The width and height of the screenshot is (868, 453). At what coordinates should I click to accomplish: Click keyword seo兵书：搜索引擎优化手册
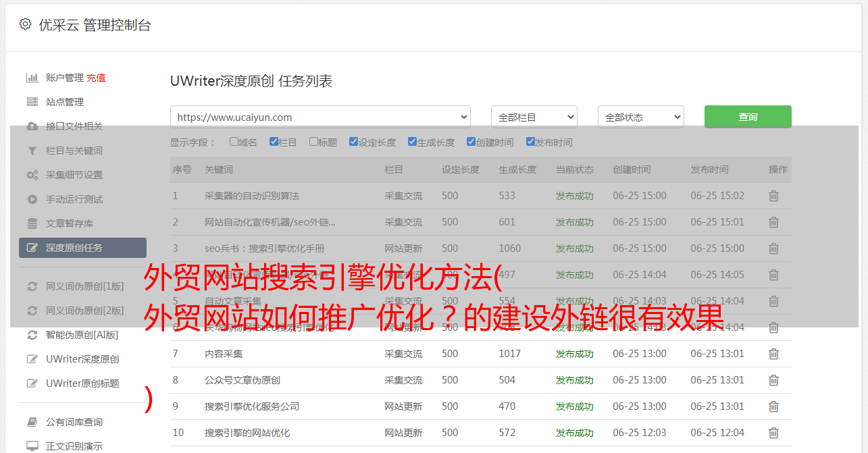[265, 248]
